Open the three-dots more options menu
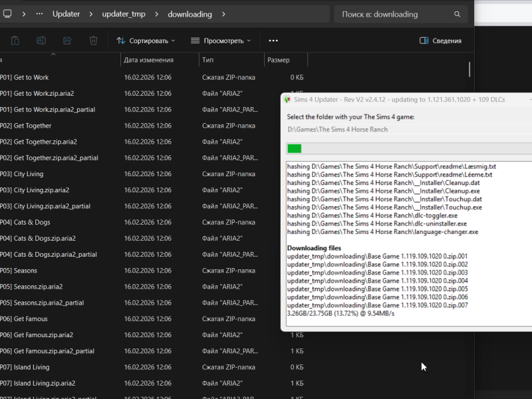The height and width of the screenshot is (399, 532). [x=273, y=41]
